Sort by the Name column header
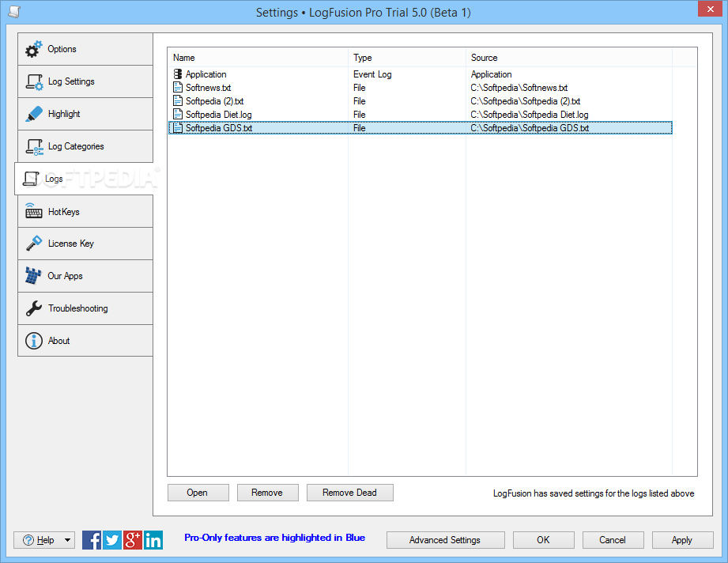Screen dimensions: 728x563 [258, 58]
